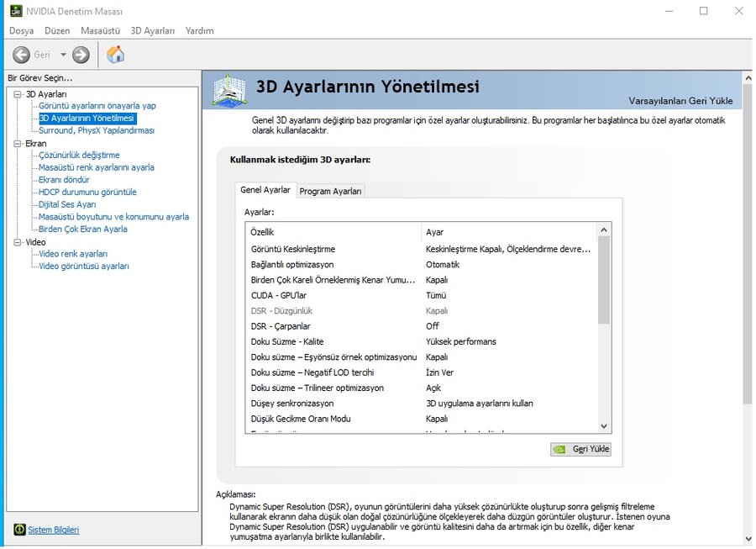The width and height of the screenshot is (756, 549).
Task: Open Birden Çok Ekran Ayarla
Action: [83, 230]
